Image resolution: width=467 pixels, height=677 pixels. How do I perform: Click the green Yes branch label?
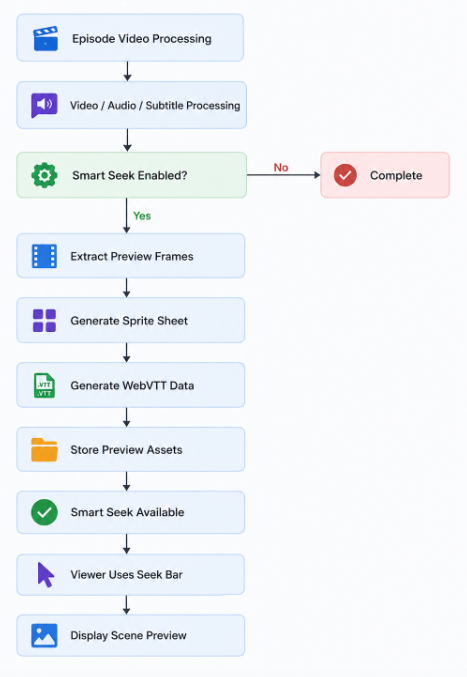(142, 216)
